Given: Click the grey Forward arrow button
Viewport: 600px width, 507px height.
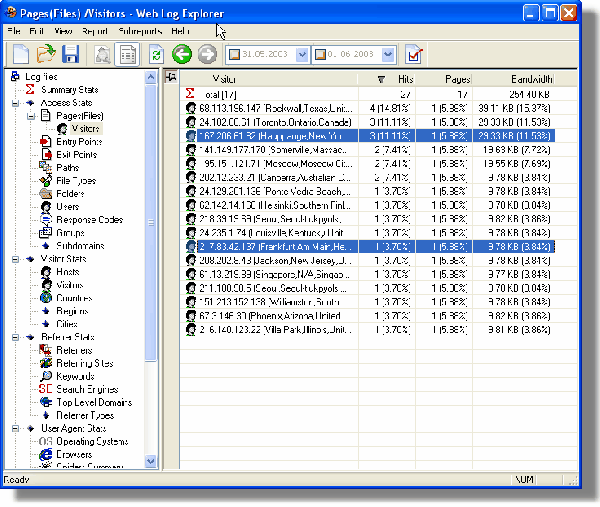Looking at the screenshot, I should (x=207, y=55).
